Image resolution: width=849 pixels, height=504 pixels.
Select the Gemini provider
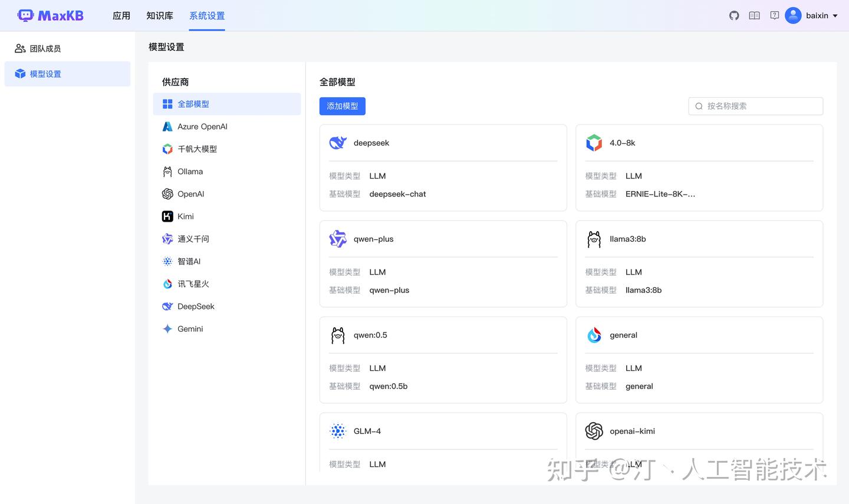pyautogui.click(x=189, y=328)
